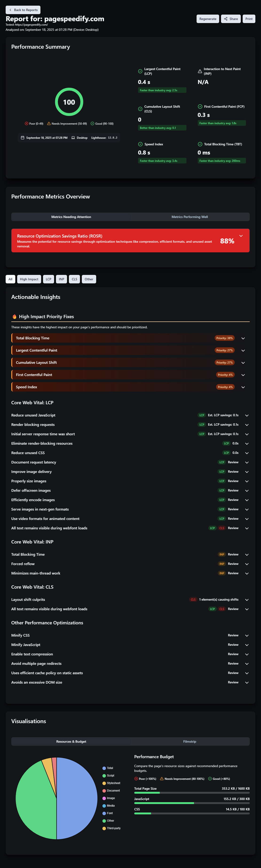The image size is (261, 868).
Task: Expand the Total Blocking Time priority fix
Action: (x=243, y=338)
